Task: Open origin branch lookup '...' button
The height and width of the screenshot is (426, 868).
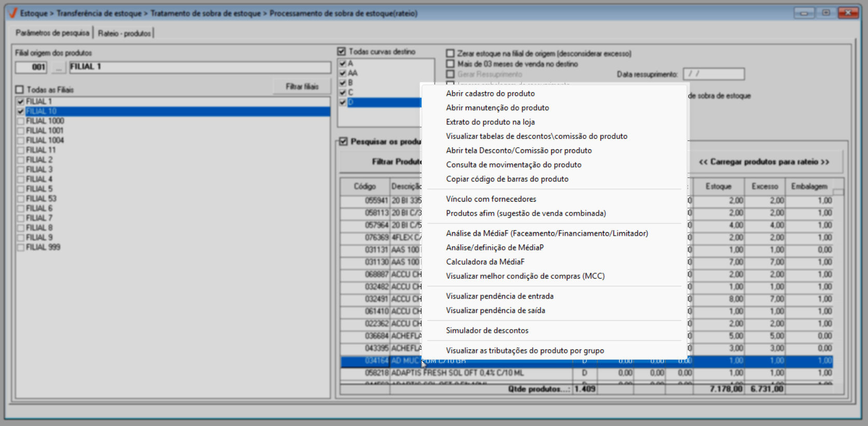Action: click(x=59, y=67)
